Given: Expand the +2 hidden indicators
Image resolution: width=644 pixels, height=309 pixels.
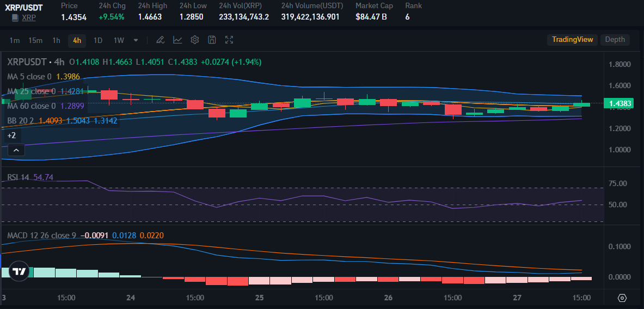Looking at the screenshot, I should click(11, 135).
